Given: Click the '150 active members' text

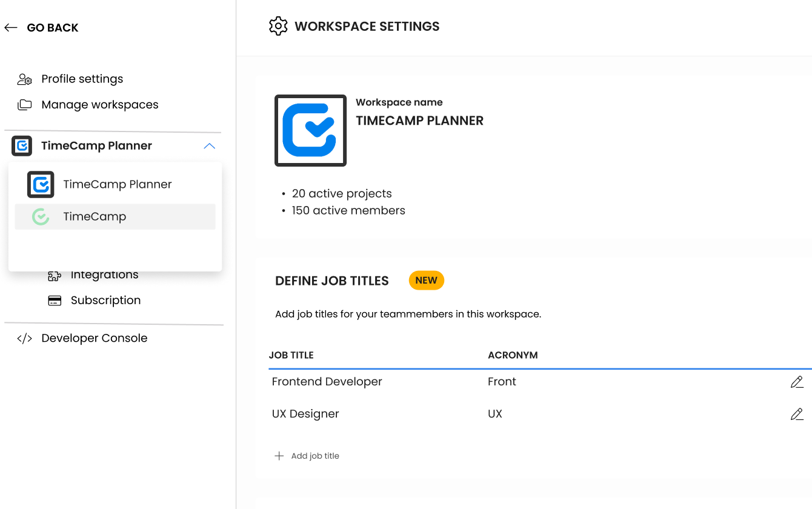Looking at the screenshot, I should click(x=348, y=211).
